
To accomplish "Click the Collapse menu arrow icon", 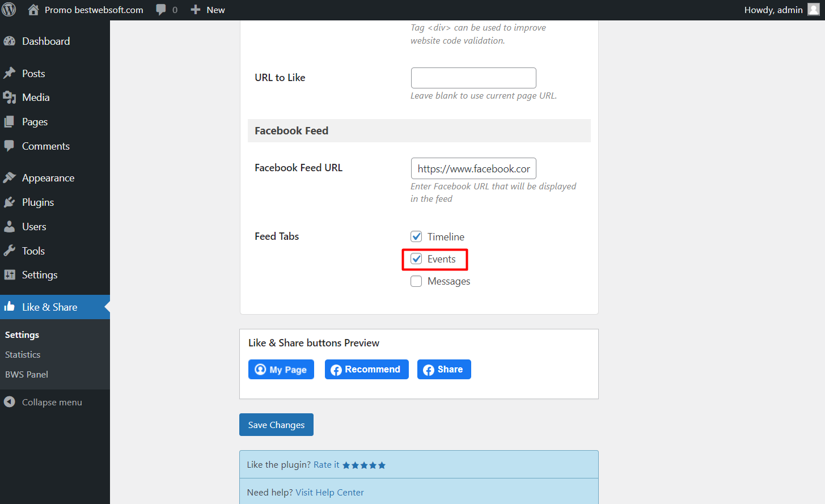I will pyautogui.click(x=10, y=402).
